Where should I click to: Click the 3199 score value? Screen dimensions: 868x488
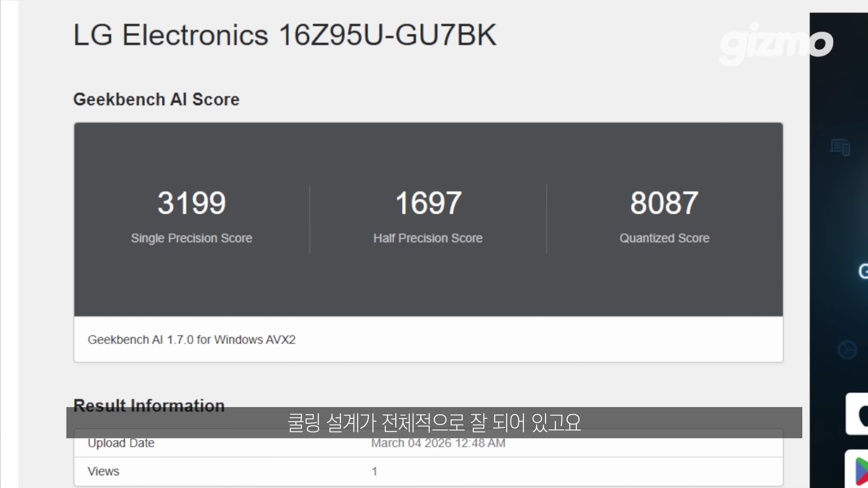192,203
